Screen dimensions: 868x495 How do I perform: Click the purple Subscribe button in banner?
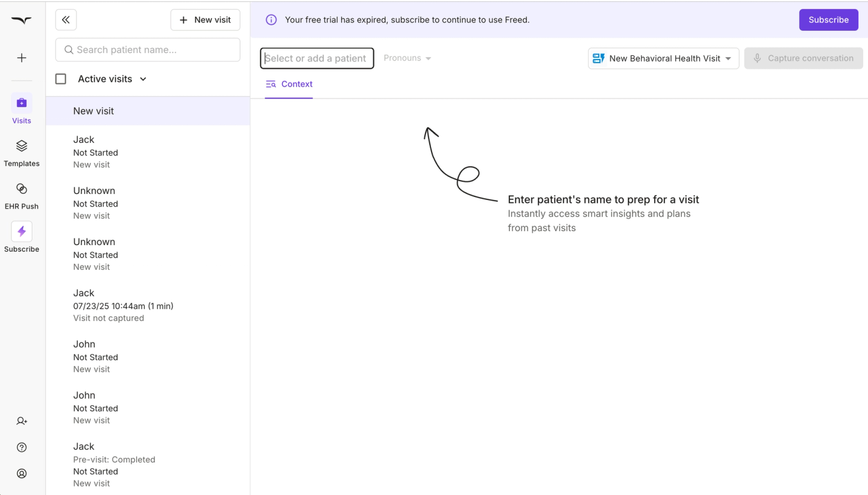pyautogui.click(x=829, y=20)
